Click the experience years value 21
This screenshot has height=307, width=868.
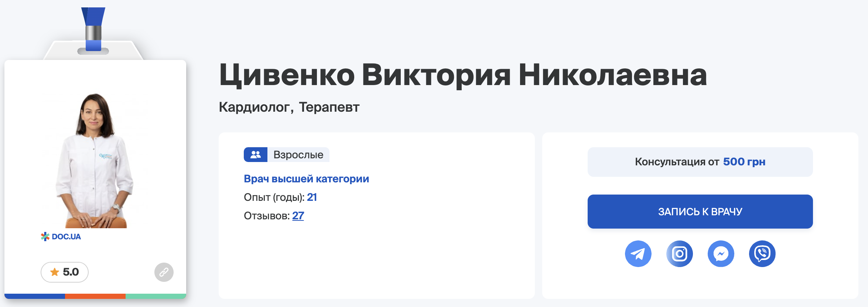tap(312, 197)
